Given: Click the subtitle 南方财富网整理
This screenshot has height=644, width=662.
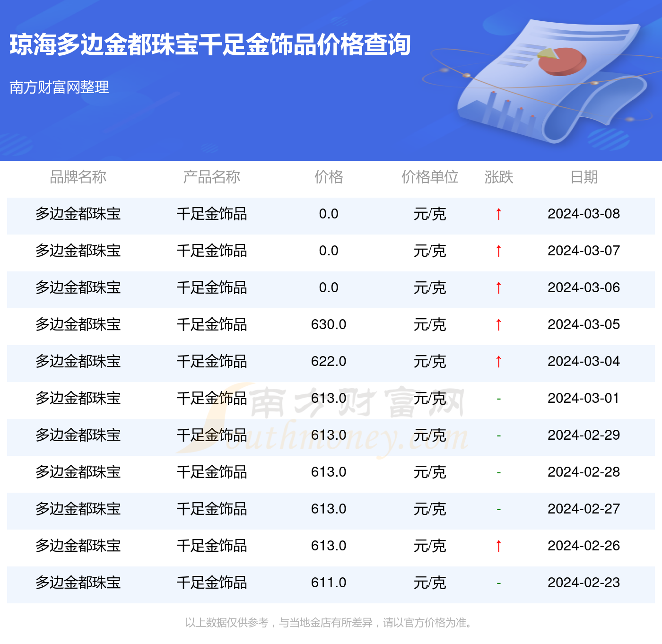Looking at the screenshot, I should click(x=59, y=87).
